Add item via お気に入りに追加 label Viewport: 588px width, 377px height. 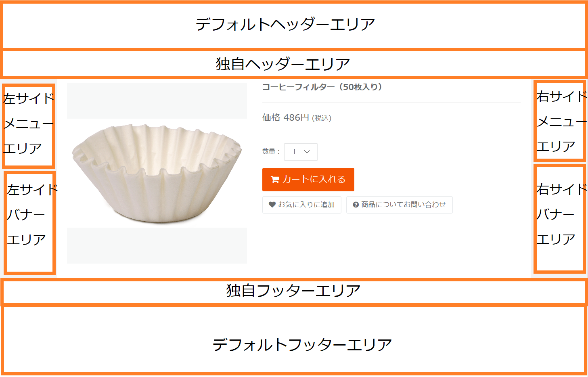coord(306,205)
